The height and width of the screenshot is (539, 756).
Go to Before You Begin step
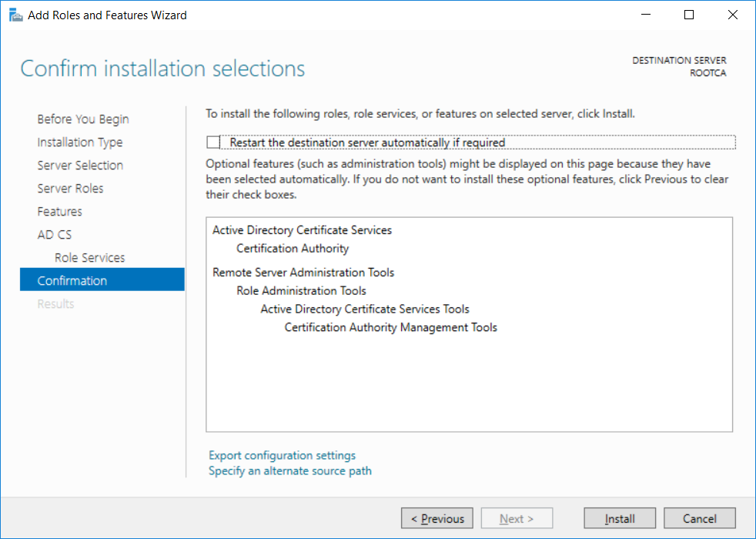83,119
